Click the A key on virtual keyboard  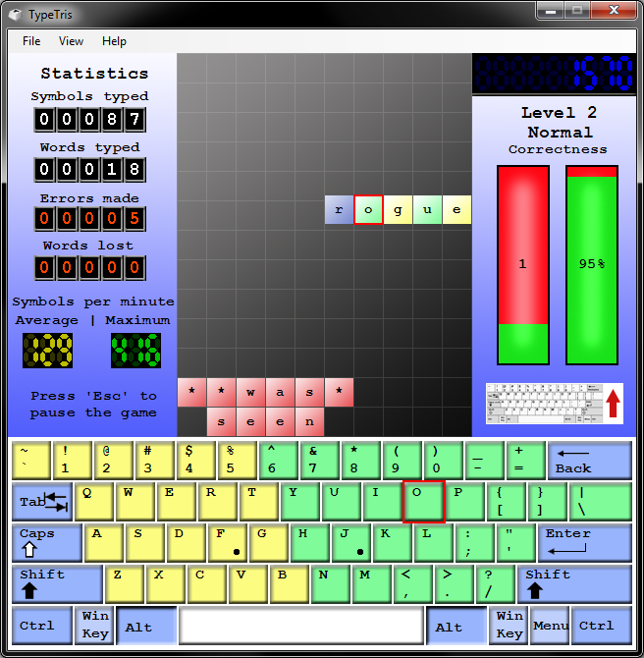tap(104, 543)
